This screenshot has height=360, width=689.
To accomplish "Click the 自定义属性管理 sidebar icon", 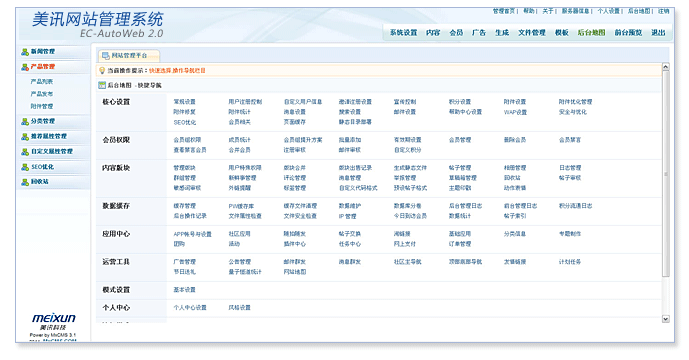I will [25, 152].
